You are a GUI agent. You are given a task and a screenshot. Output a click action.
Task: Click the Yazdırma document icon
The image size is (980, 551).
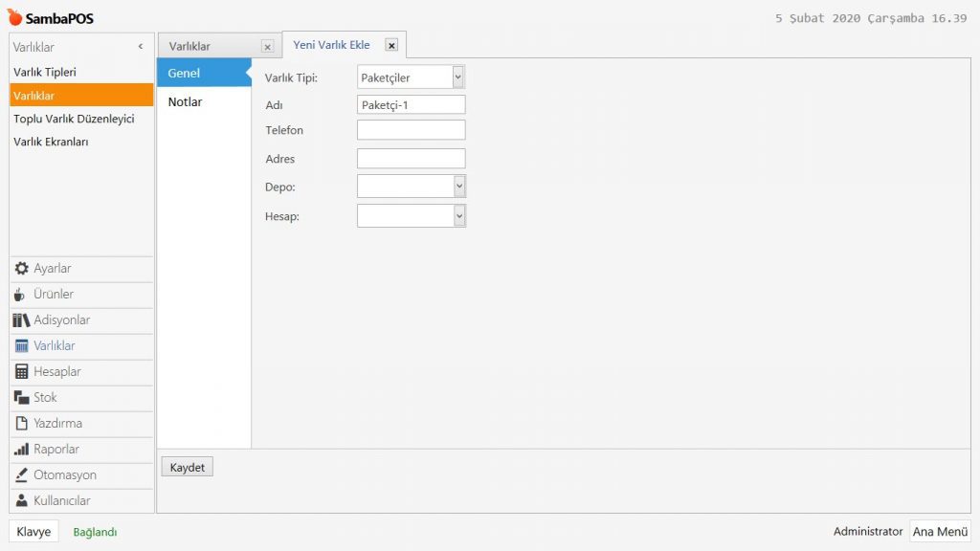(21, 424)
